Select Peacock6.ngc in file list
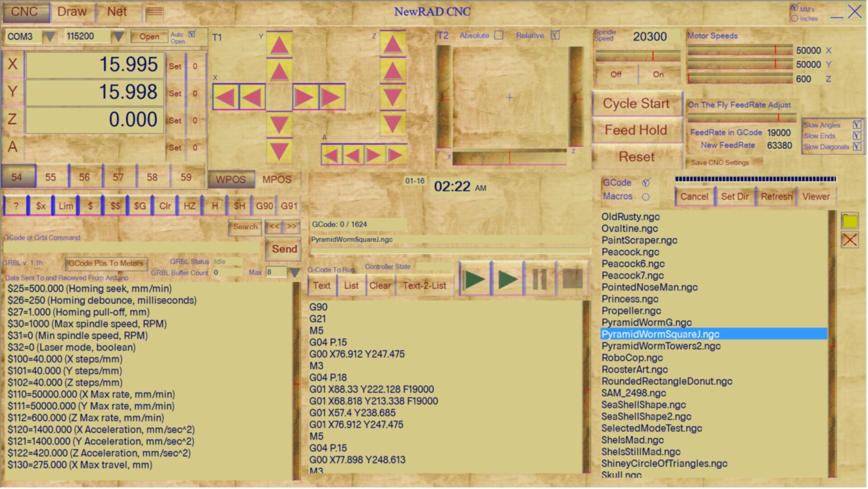This screenshot has width=868, height=489. (633, 264)
